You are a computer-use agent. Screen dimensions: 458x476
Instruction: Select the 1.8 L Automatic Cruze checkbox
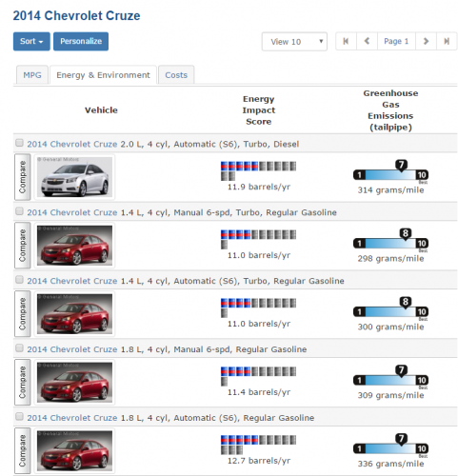point(19,416)
